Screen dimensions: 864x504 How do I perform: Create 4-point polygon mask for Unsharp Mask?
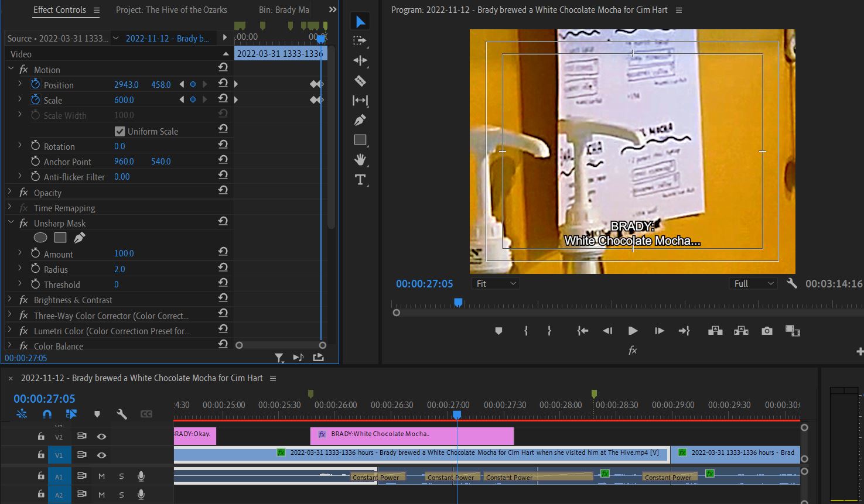pyautogui.click(x=60, y=238)
